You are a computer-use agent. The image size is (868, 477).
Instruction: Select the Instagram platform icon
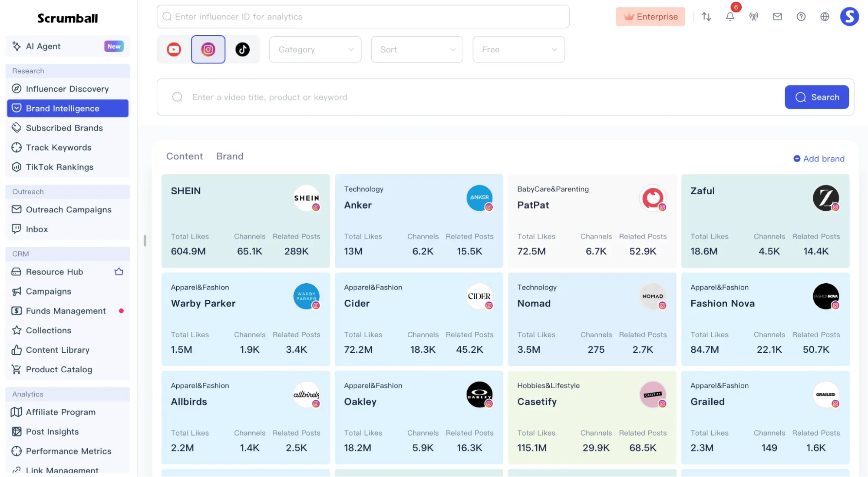click(208, 50)
